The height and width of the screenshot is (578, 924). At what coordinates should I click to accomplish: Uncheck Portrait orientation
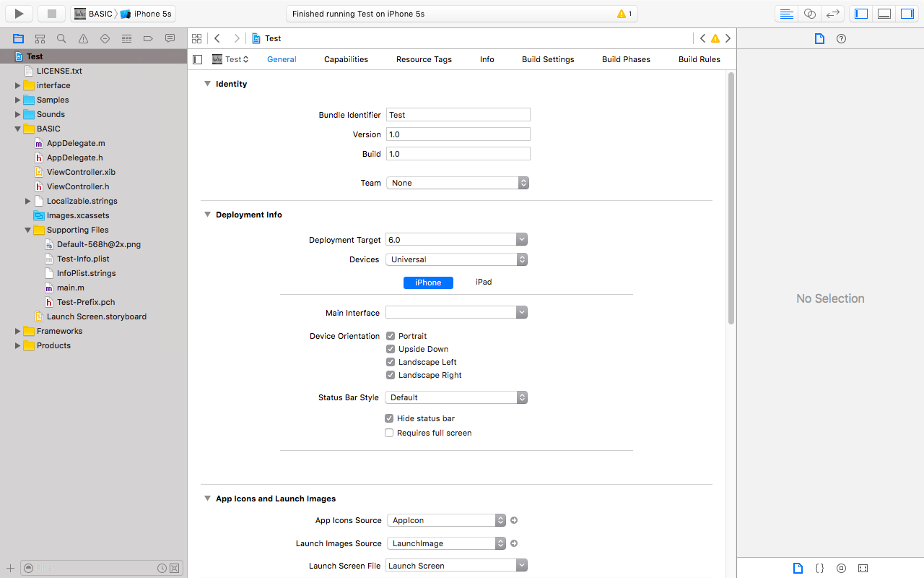(x=391, y=336)
